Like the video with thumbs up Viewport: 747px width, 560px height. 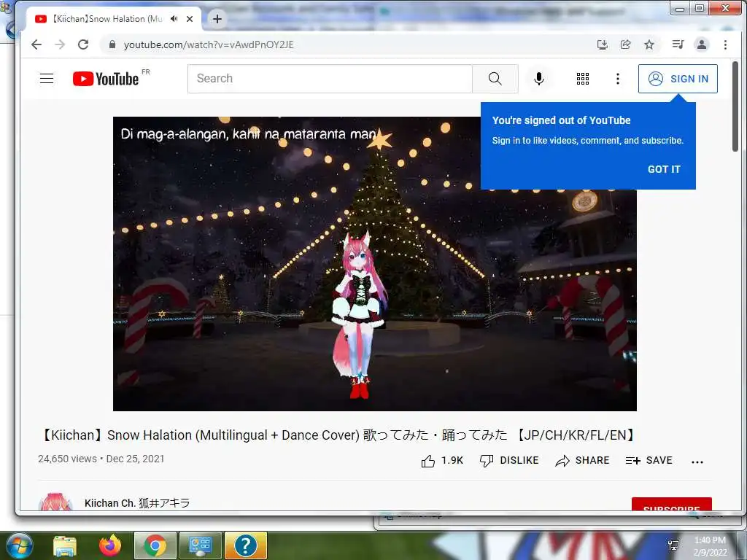pos(441,461)
